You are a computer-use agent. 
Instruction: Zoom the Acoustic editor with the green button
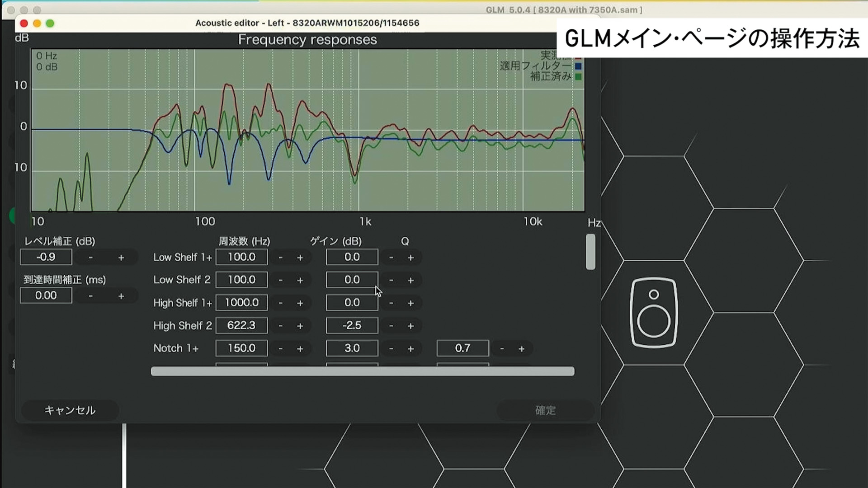coord(50,23)
